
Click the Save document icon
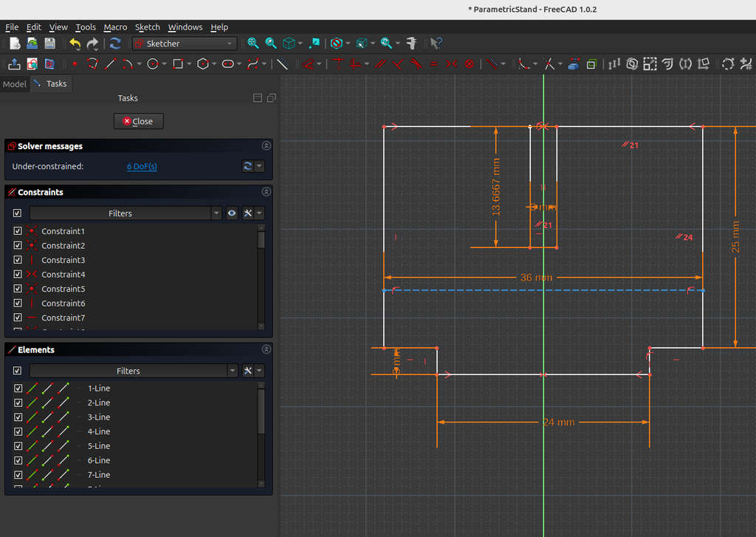click(x=50, y=44)
